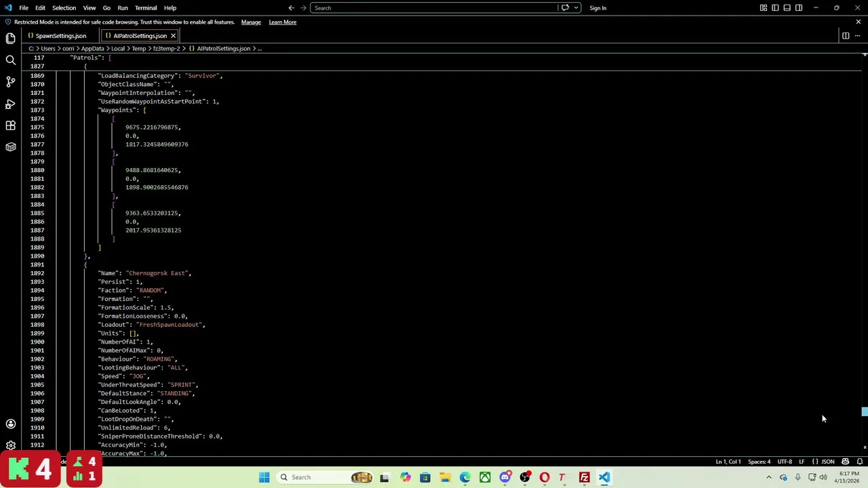Click the Restricted Mode shield icon

click(8, 22)
